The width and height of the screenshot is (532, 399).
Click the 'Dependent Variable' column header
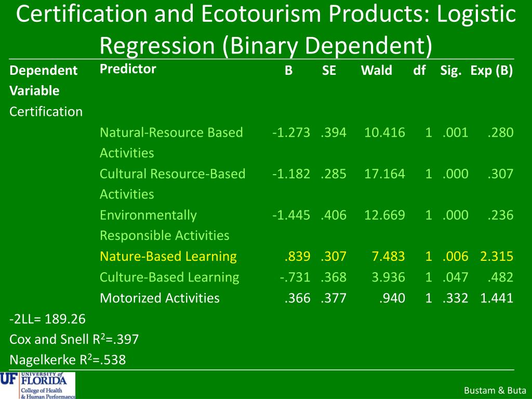(x=44, y=81)
